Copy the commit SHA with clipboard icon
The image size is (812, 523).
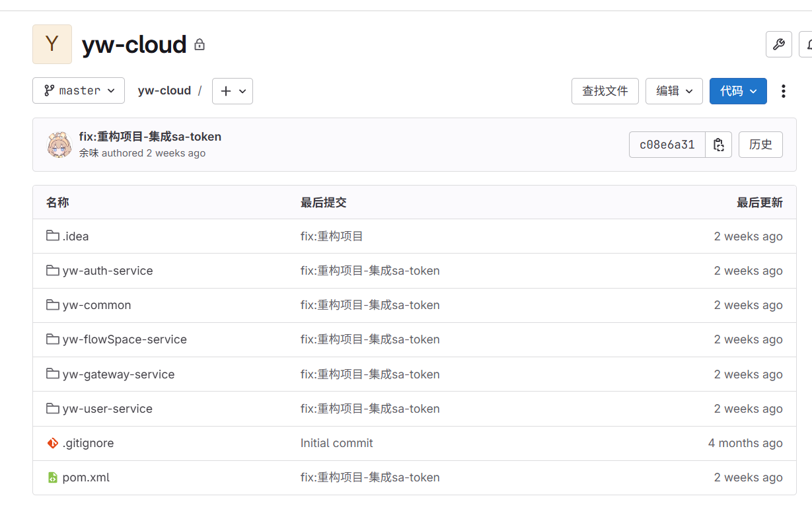718,145
